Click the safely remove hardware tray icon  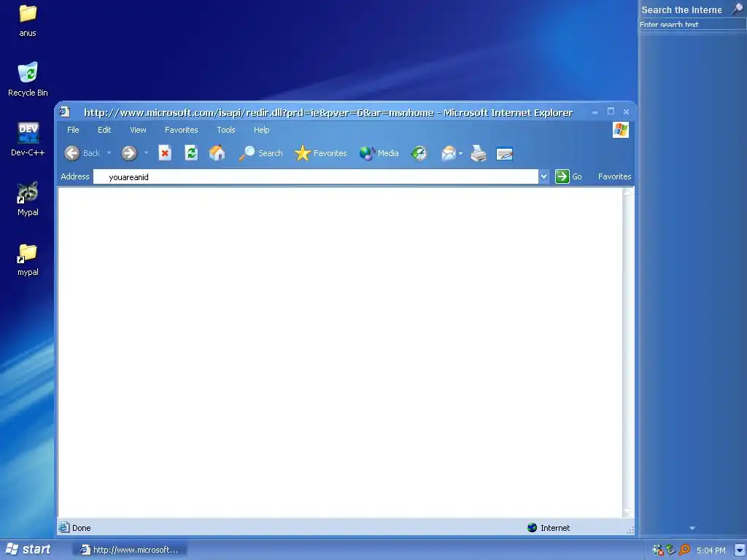tap(671, 550)
